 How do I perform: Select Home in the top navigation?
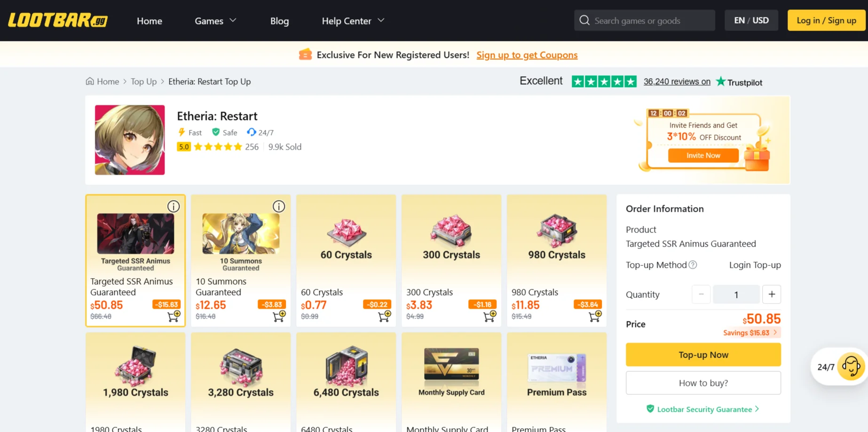(x=150, y=21)
